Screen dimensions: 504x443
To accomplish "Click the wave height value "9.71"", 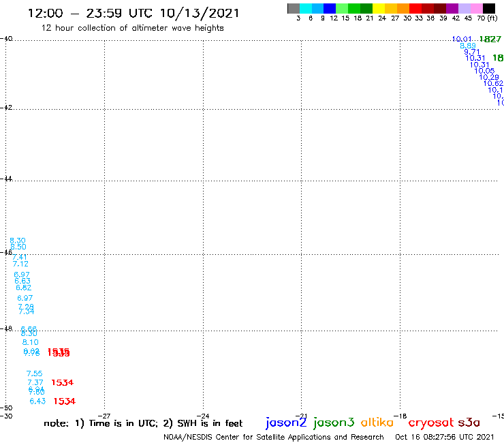I will (472, 52).
